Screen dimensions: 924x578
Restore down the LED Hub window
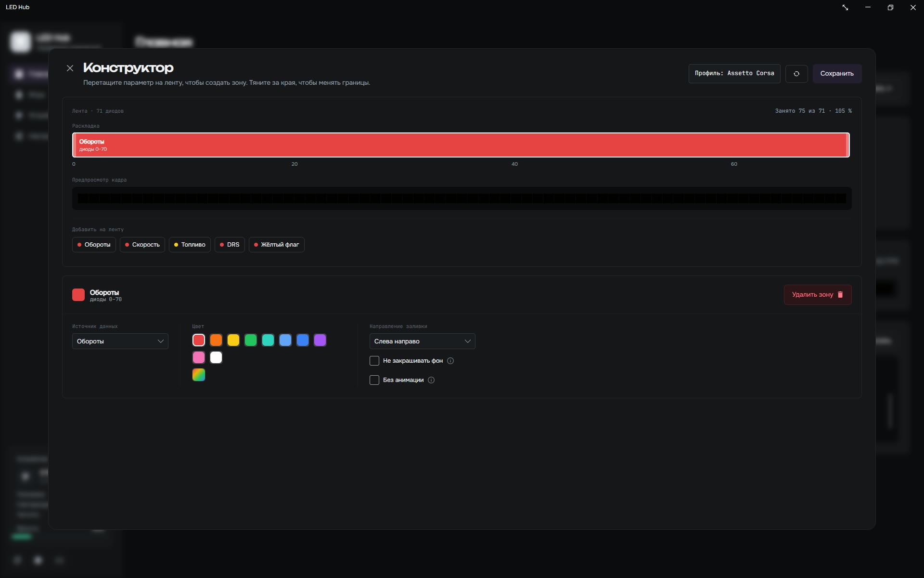click(890, 7)
